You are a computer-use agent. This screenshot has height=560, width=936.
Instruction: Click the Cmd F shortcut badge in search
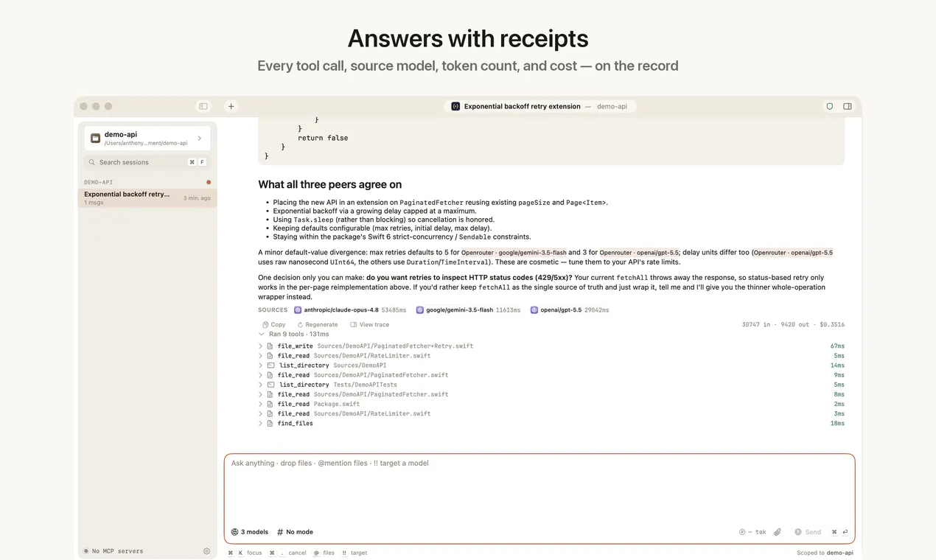[x=197, y=162]
